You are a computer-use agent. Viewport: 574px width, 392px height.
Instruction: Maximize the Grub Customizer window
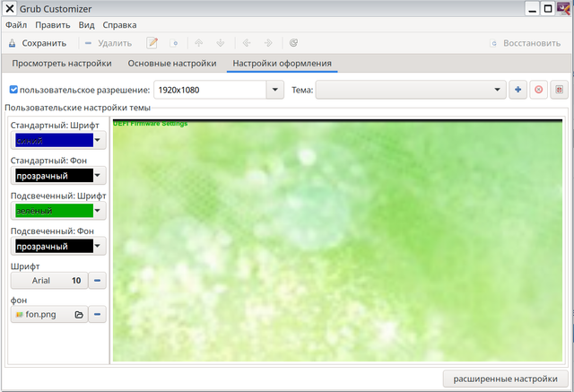pyautogui.click(x=548, y=8)
